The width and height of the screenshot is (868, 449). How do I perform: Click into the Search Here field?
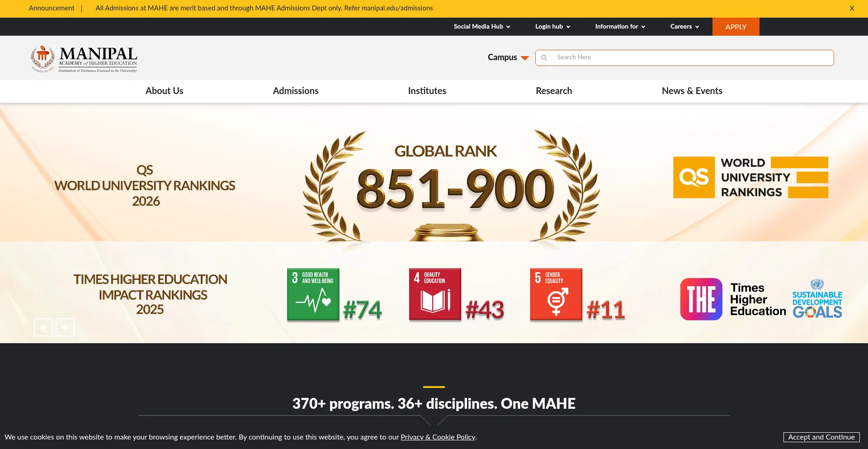tap(684, 58)
